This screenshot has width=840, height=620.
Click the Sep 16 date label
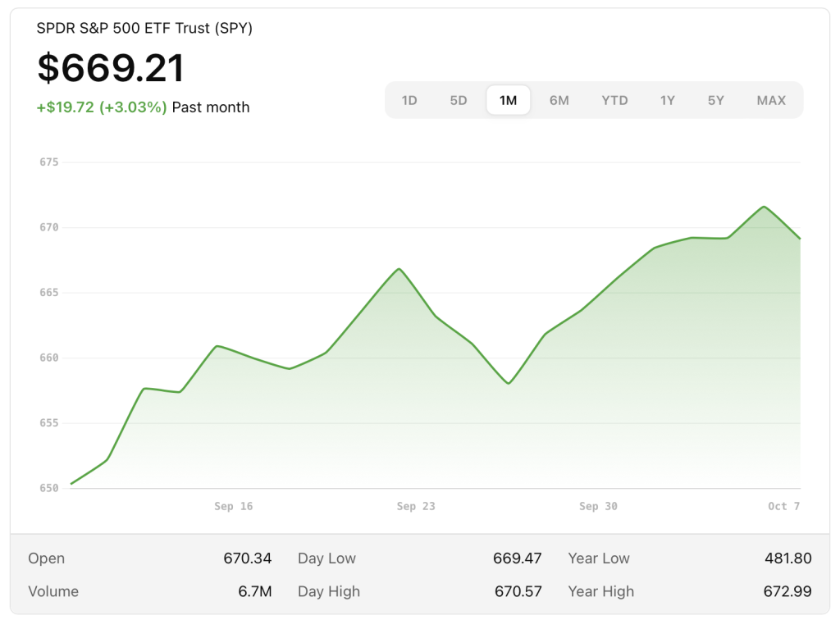click(234, 507)
